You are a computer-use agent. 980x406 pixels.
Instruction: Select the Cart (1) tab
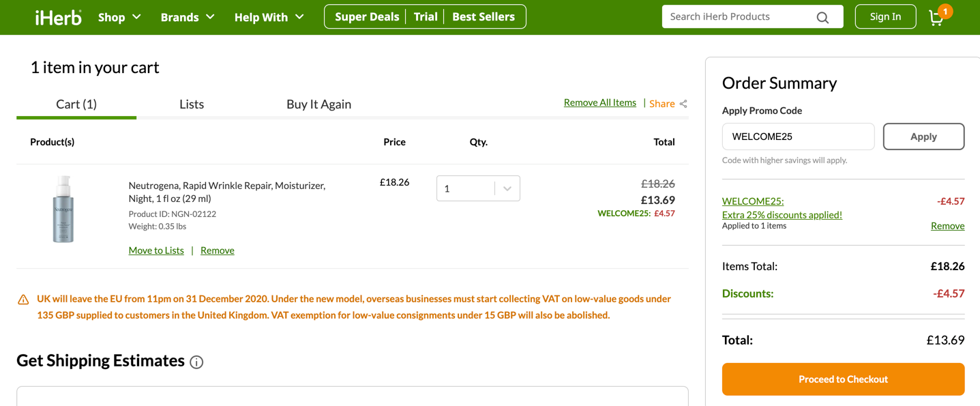76,104
